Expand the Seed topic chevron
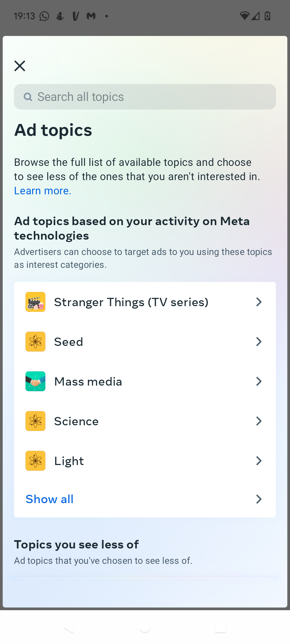This screenshot has width=290, height=644. (x=259, y=342)
